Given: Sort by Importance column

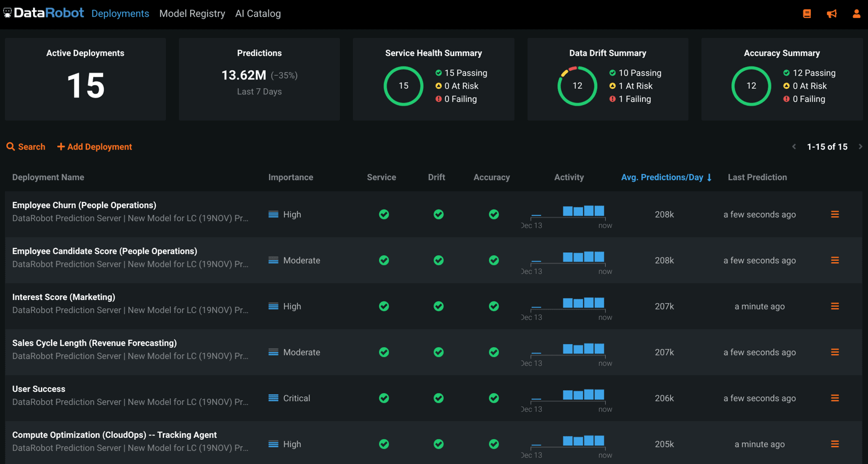Looking at the screenshot, I should (291, 177).
